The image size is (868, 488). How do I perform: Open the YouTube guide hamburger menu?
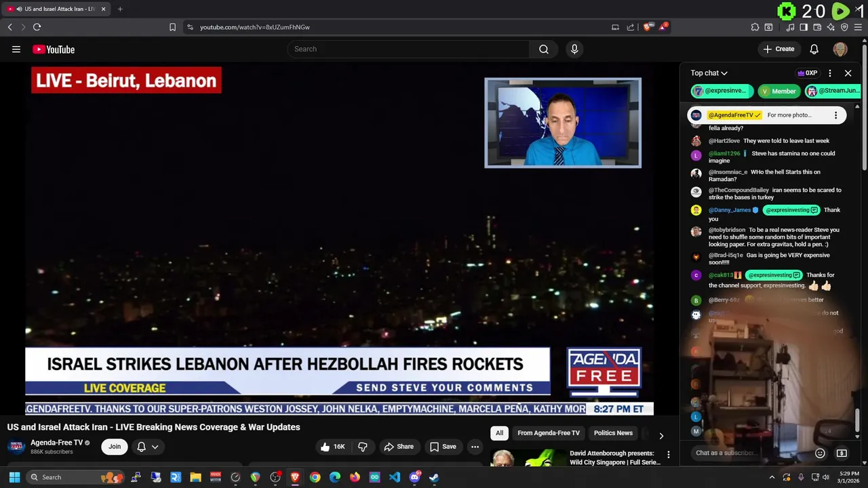16,49
